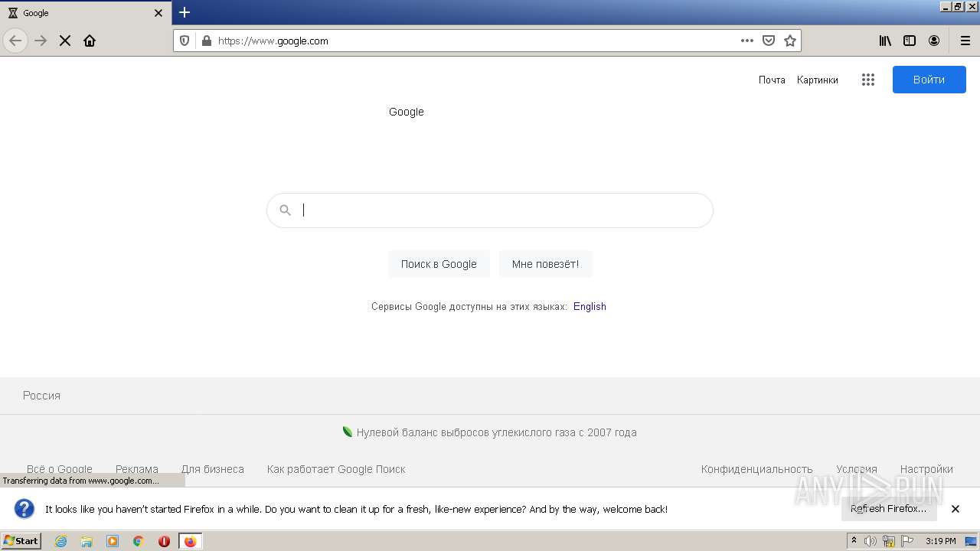Open the Картинки link
The height and width of the screenshot is (551, 980).
click(x=817, y=80)
